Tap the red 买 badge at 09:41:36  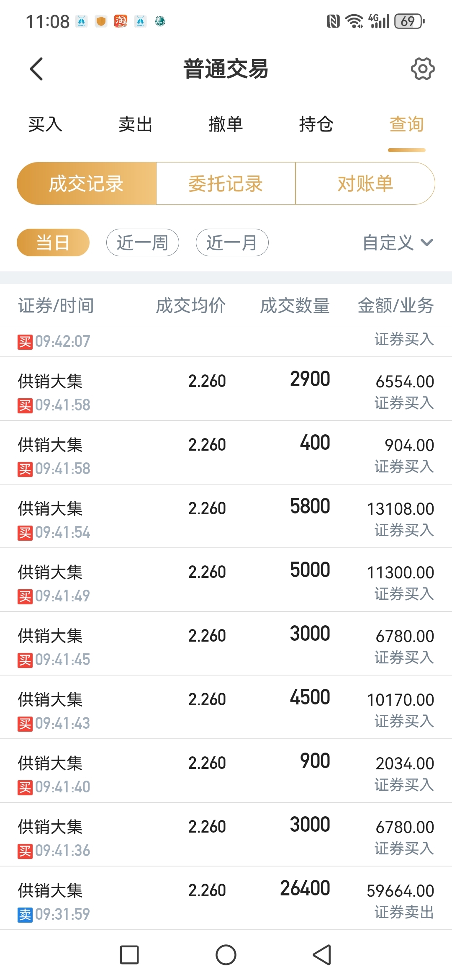pos(25,851)
